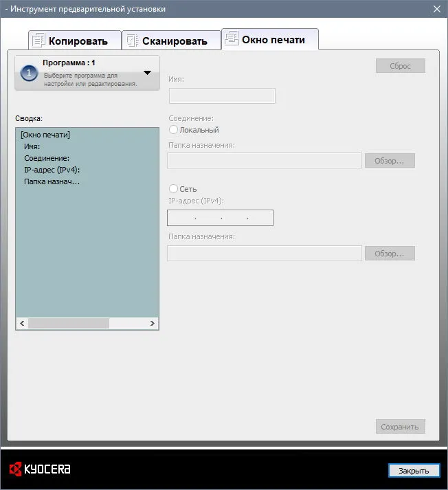Viewport: 448px width, 490px height.
Task: Close the window with the X icon
Action: pos(437,9)
